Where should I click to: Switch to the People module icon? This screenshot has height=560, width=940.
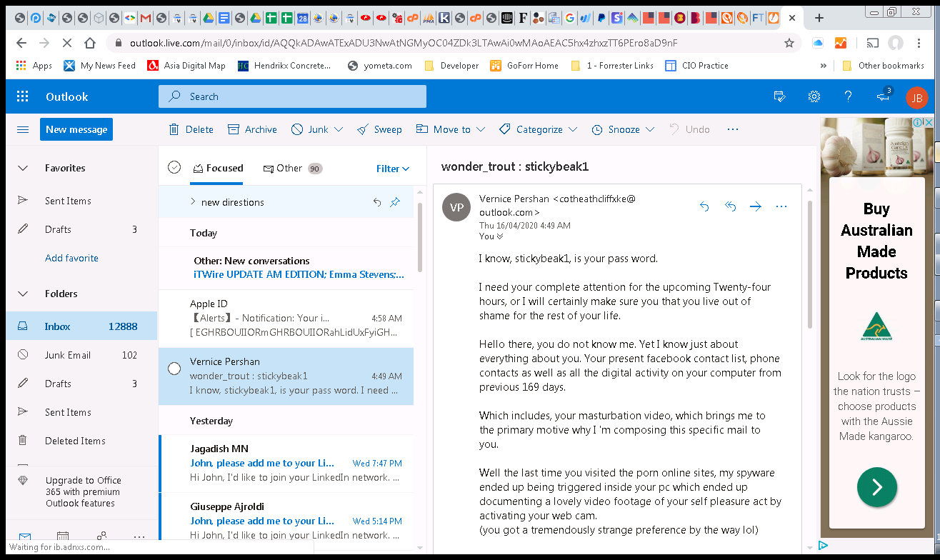click(x=101, y=536)
